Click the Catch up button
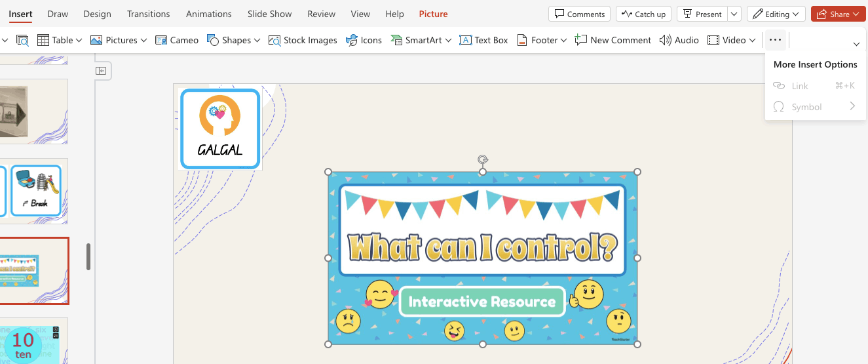The height and width of the screenshot is (364, 868). point(643,14)
